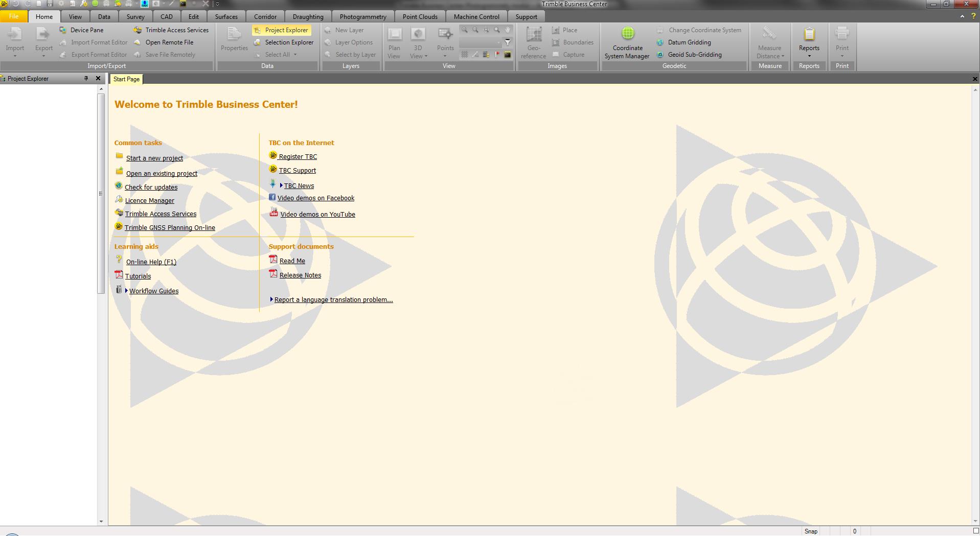Open the Tutorials link
Screen dimensions: 980x536
pyautogui.click(x=138, y=276)
